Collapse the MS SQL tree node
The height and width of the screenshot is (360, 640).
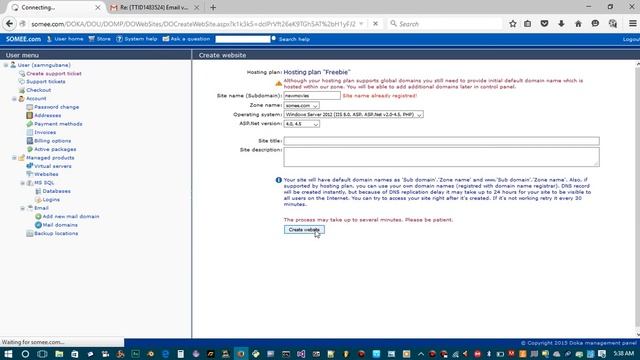tap(22, 183)
